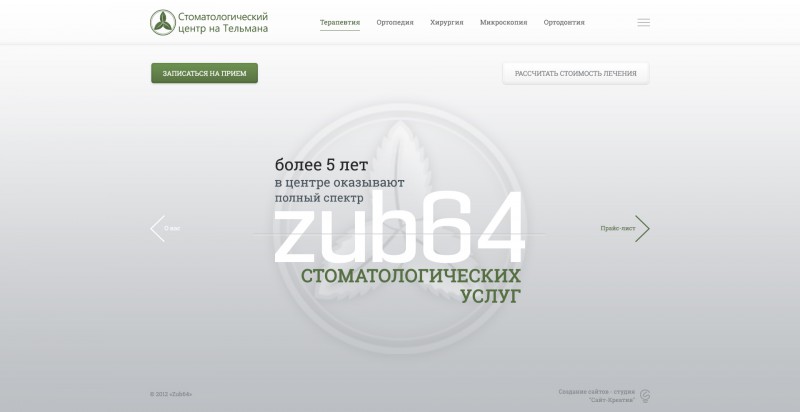Click the right arrow to price list
The width and height of the screenshot is (800, 412).
pos(642,228)
